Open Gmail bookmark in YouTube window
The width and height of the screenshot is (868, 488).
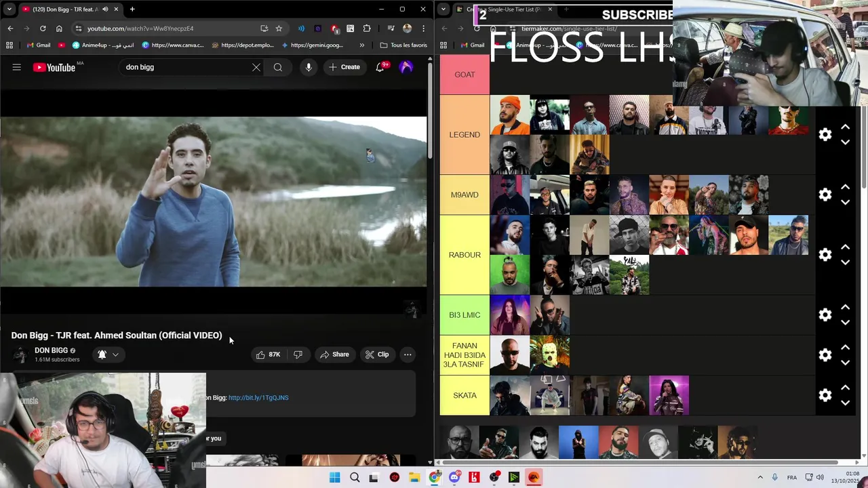click(39, 45)
